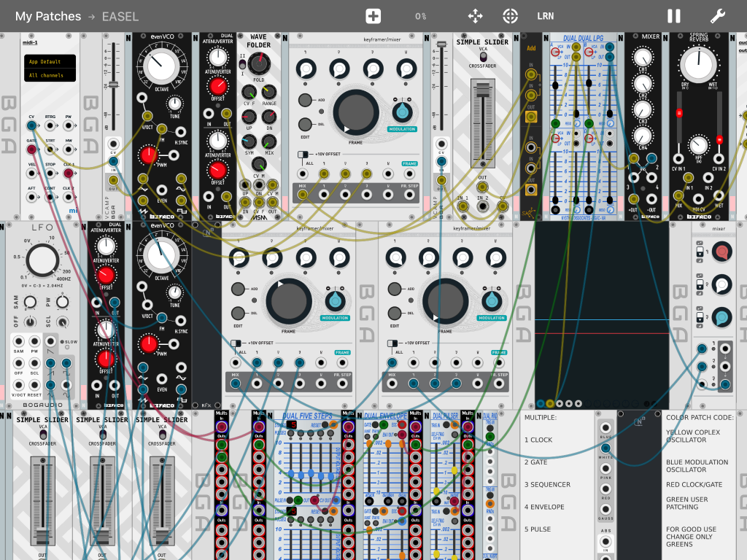Adjust the large LFO frequency knob
The height and width of the screenshot is (560, 747).
pyautogui.click(x=42, y=260)
